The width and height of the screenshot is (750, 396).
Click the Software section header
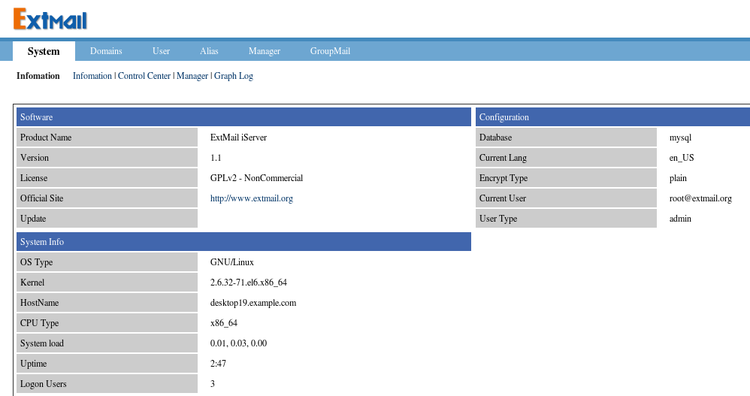tap(243, 117)
